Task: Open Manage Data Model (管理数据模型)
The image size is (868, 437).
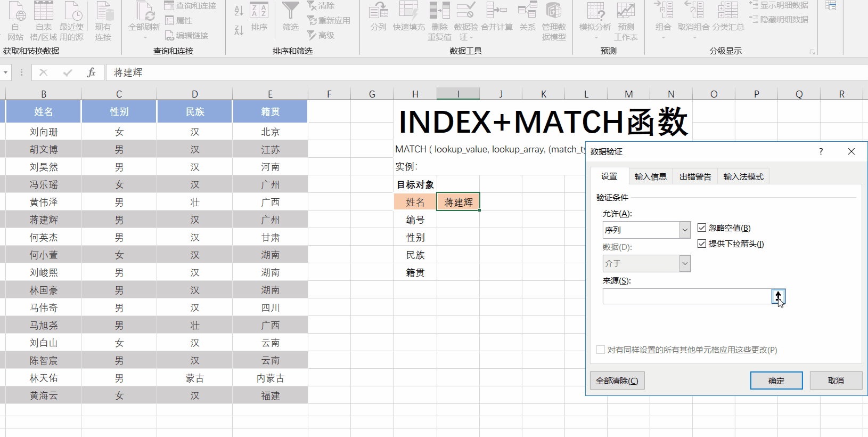Action: coord(554,21)
